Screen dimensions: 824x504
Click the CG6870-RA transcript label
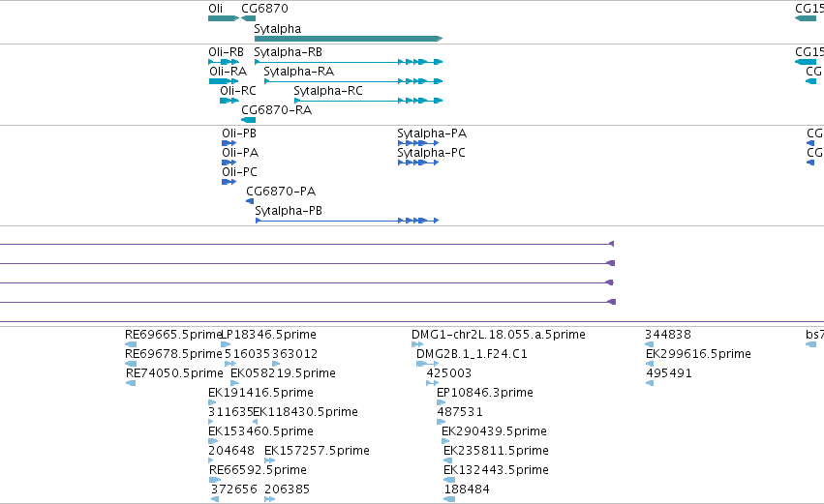point(276,110)
